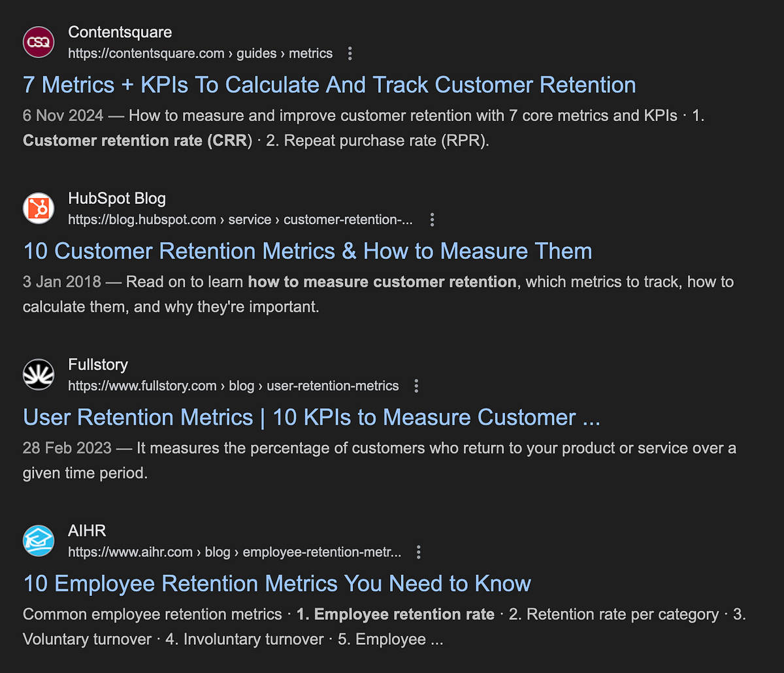Open the '10 Customer Retention Metrics' HubSpot article

coord(307,251)
